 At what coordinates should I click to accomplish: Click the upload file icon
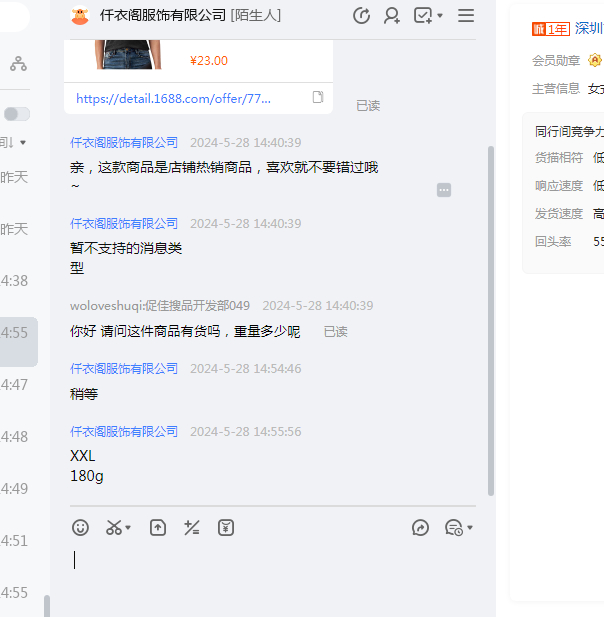tap(158, 528)
